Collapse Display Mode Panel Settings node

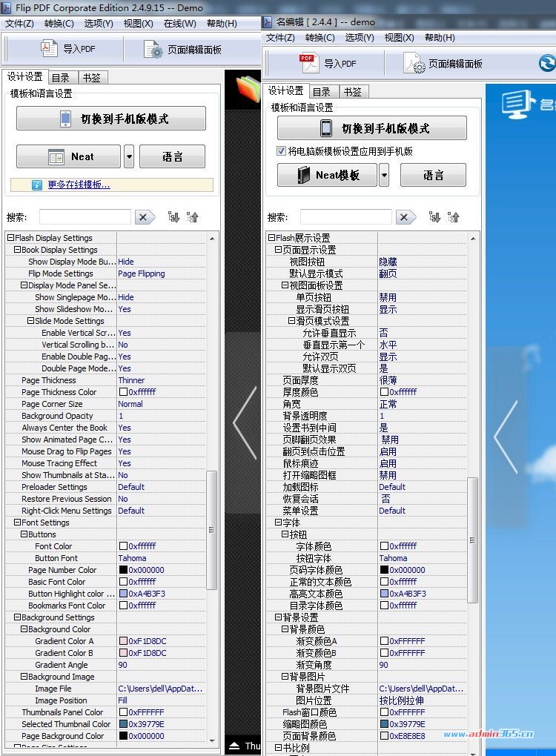tap(24, 285)
